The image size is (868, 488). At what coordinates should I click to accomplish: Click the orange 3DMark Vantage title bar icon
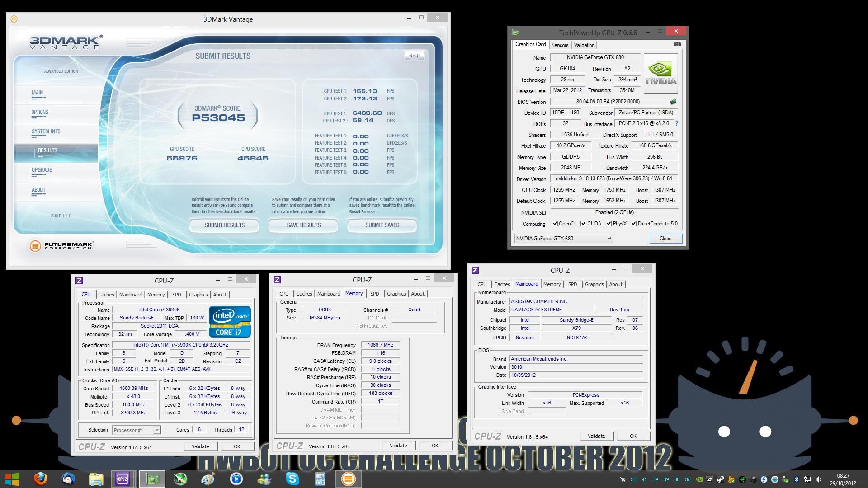coord(14,19)
